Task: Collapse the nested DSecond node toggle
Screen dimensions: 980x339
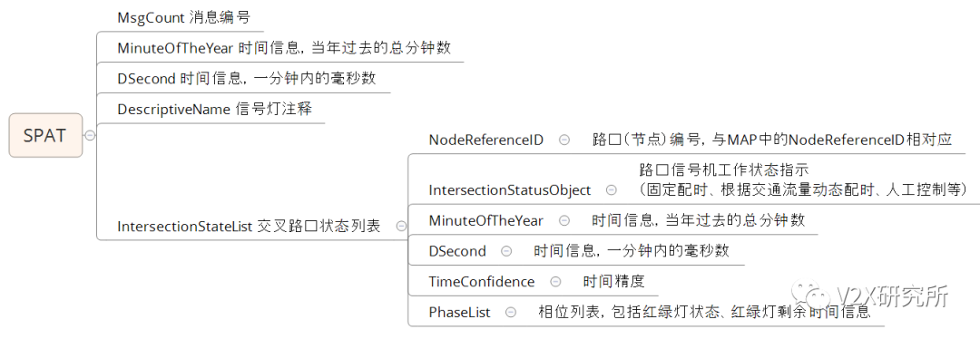Action: tap(506, 251)
